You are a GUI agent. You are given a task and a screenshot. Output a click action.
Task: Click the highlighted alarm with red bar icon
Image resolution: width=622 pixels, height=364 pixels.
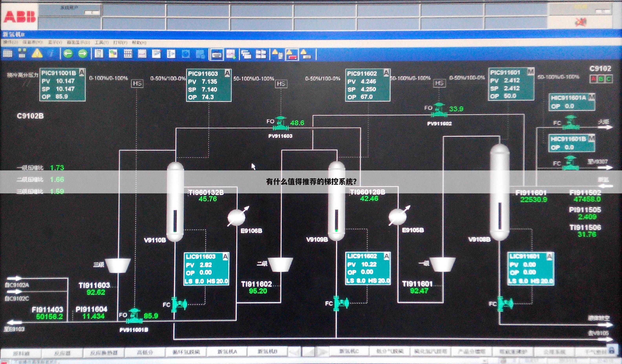pyautogui.click(x=292, y=55)
